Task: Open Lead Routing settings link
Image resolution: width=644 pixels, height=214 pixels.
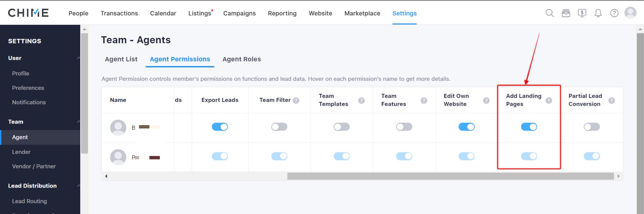Action: (30, 201)
